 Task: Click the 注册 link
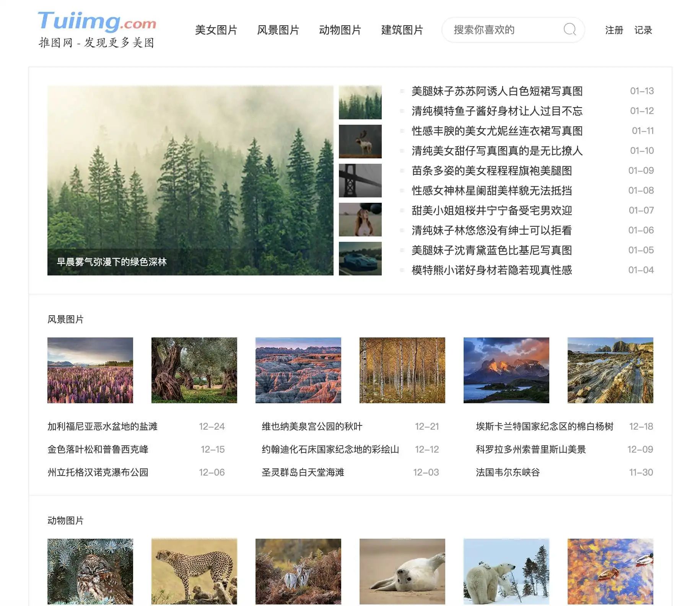click(x=614, y=30)
